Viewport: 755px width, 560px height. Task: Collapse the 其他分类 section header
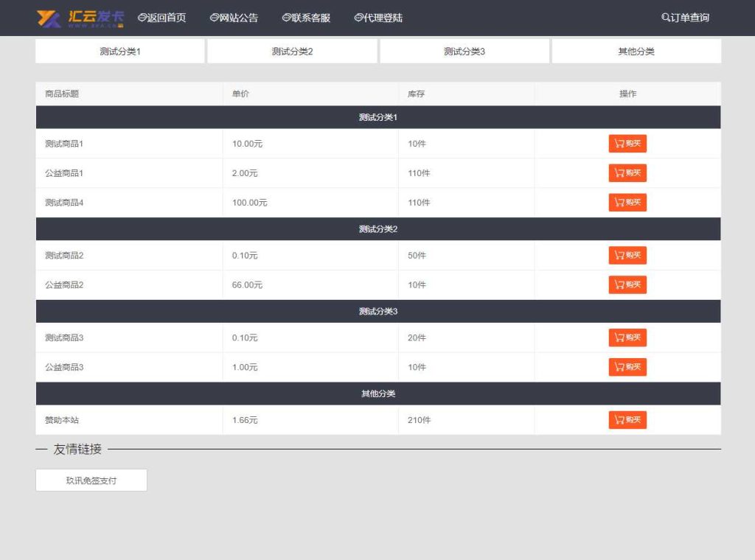[x=377, y=393]
